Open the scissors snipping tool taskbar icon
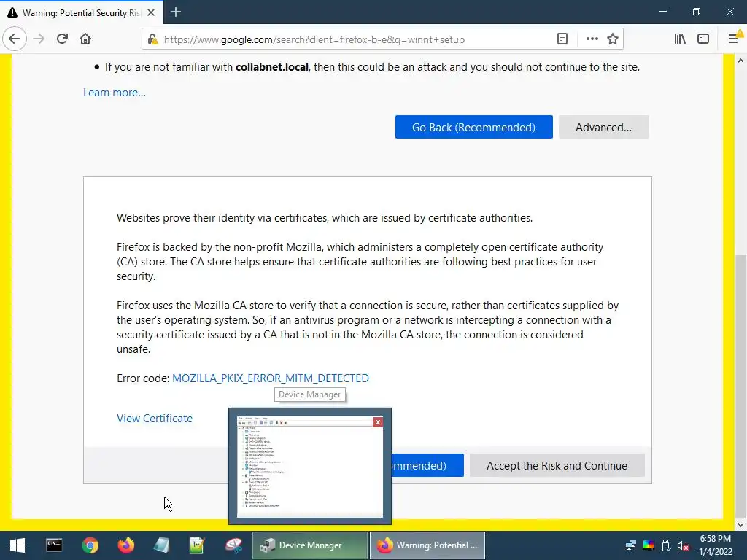Viewport: 747px width, 560px height. (x=233, y=545)
